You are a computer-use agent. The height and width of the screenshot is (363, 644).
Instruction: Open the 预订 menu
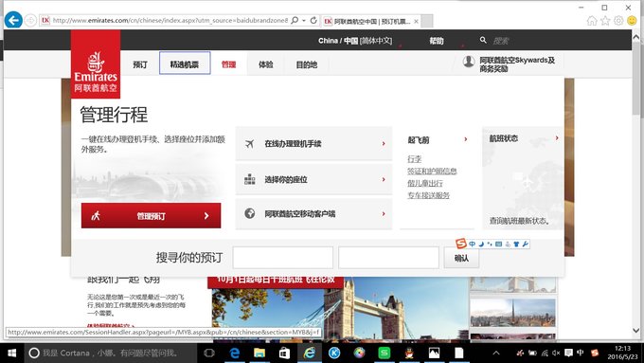click(140, 64)
